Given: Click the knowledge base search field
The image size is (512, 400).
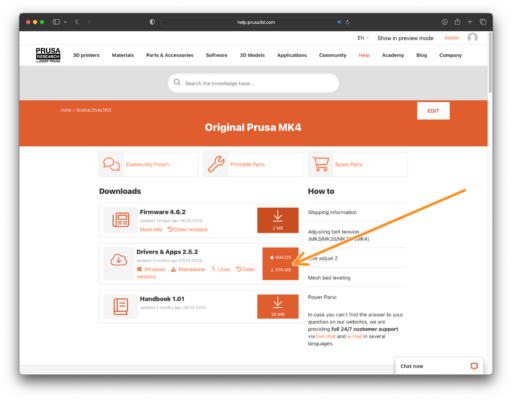Looking at the screenshot, I should pyautogui.click(x=253, y=83).
